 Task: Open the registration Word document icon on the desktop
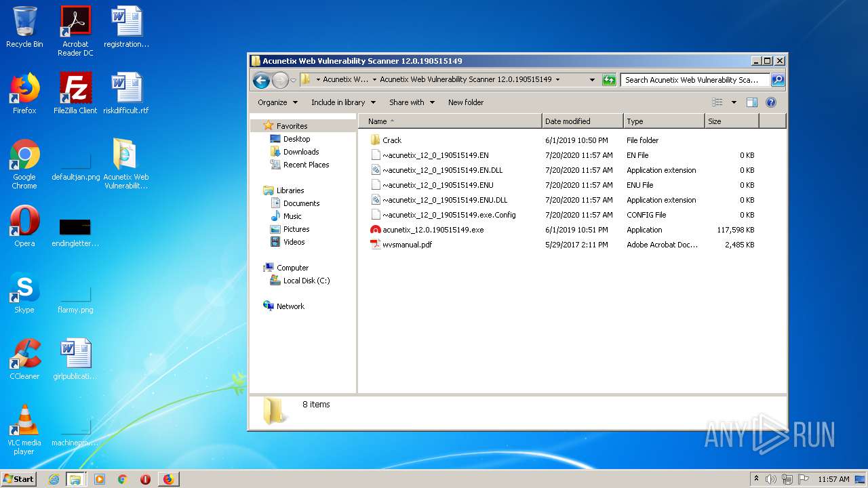[126, 27]
